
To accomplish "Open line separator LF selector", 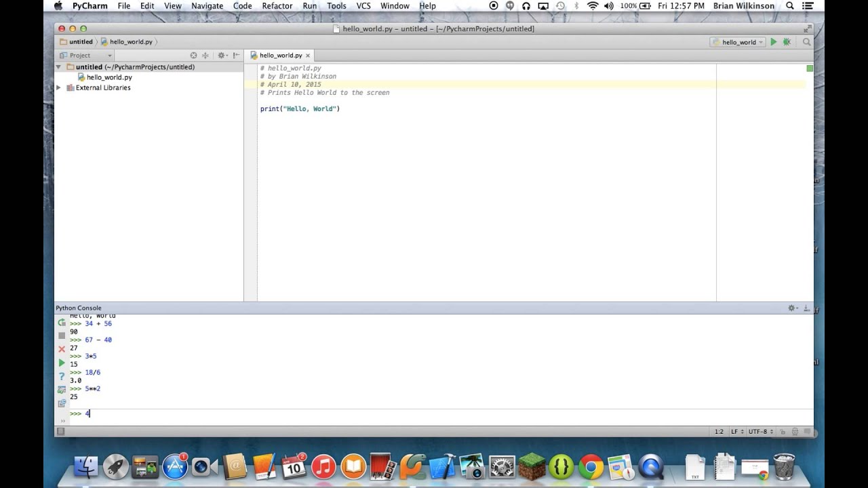I will [x=737, y=432].
